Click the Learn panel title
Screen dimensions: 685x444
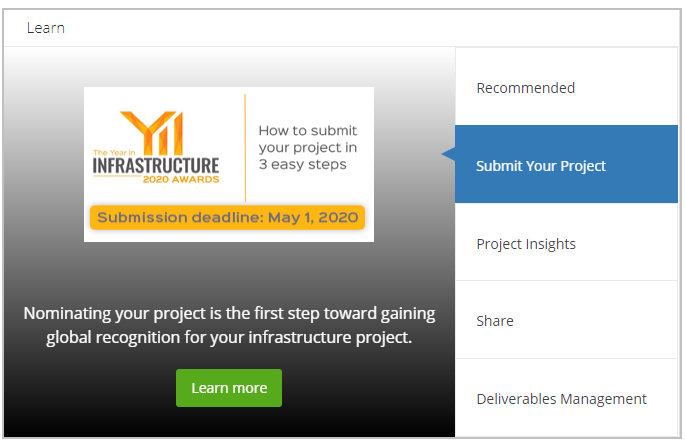tap(46, 28)
